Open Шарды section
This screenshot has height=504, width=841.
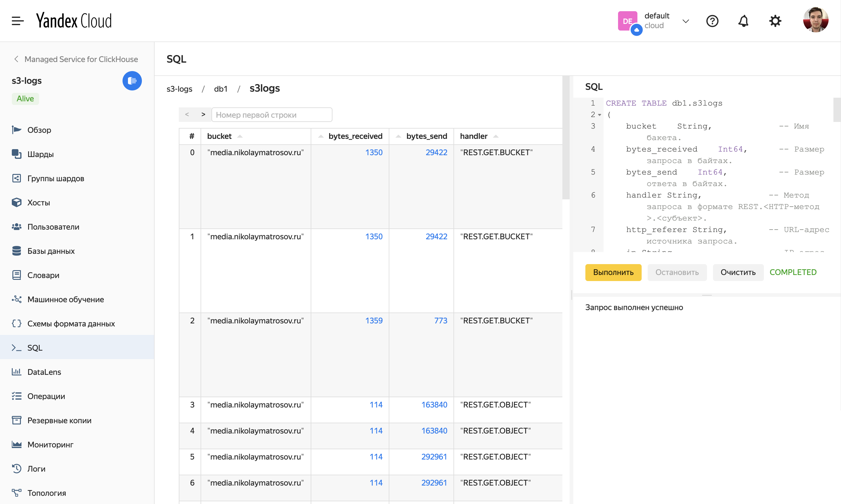(77, 154)
